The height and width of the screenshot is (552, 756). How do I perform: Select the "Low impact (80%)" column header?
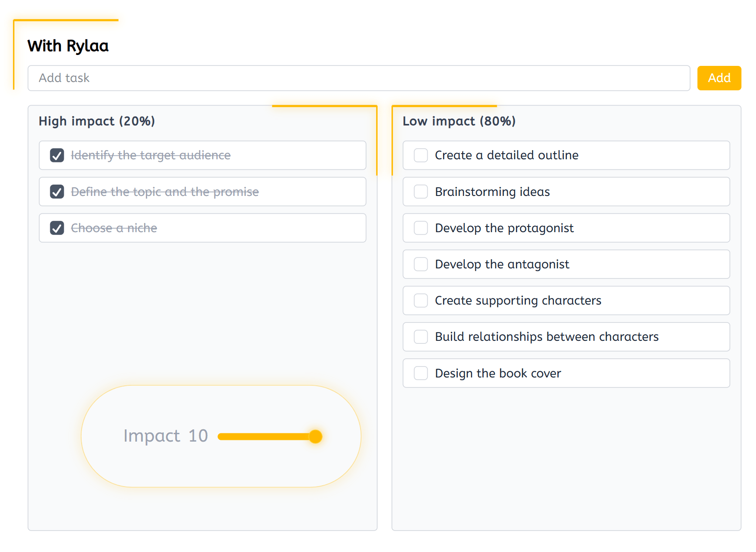[x=459, y=121]
